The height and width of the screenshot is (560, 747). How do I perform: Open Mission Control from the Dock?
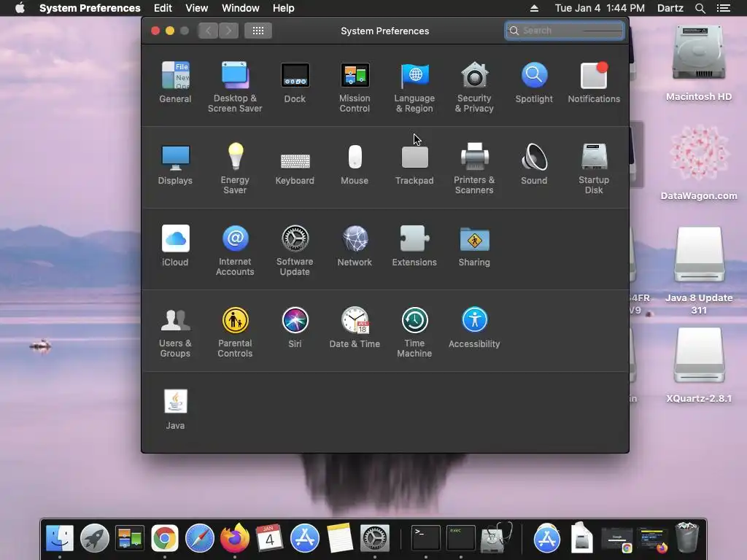130,538
